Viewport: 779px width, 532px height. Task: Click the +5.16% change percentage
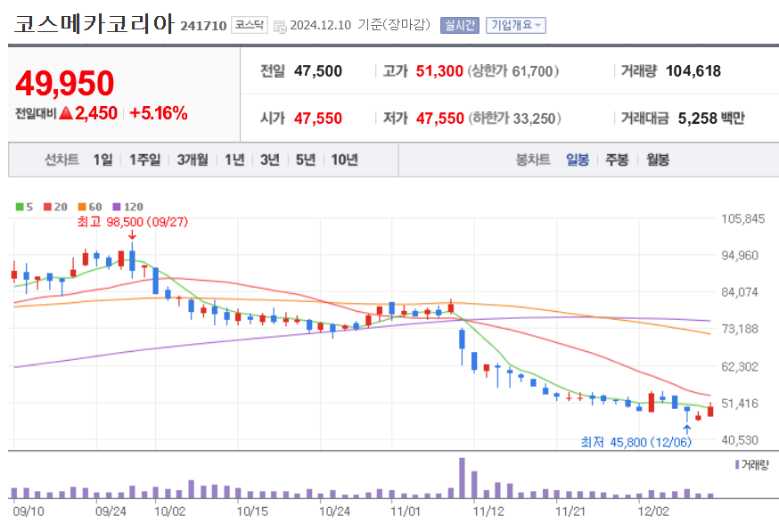click(159, 113)
